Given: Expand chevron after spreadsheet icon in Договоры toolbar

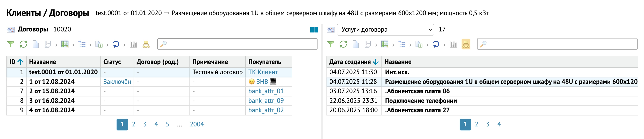Looking at the screenshot, I should point(73,45).
